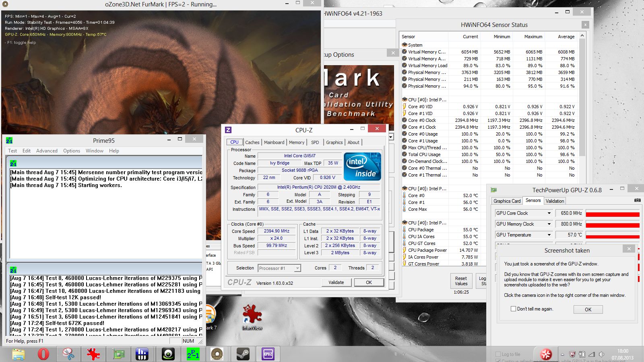This screenshot has width=644, height=362.
Task: Click OK in the Screenshot taken dialog
Action: point(588,309)
